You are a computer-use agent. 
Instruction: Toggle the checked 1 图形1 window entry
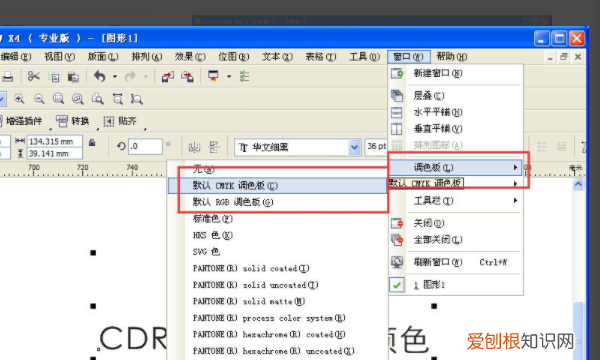coord(455,285)
